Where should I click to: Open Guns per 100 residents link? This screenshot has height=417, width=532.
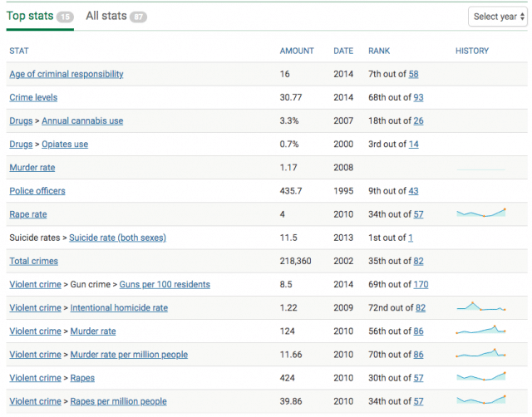165,284
